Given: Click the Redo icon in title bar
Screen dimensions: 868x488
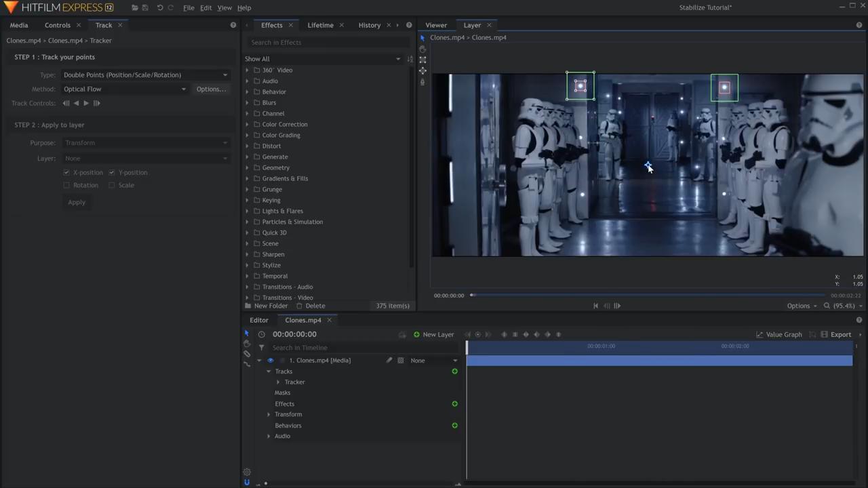Looking at the screenshot, I should click(x=171, y=7).
